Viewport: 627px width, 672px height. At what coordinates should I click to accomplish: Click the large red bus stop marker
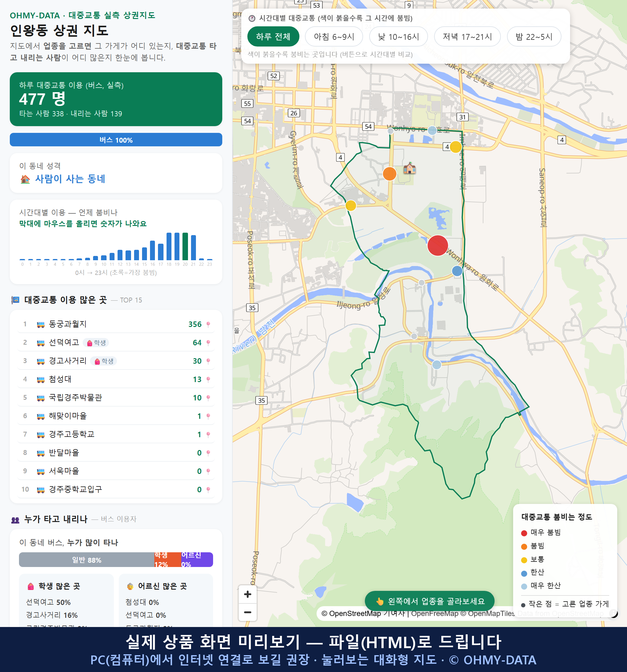[438, 246]
